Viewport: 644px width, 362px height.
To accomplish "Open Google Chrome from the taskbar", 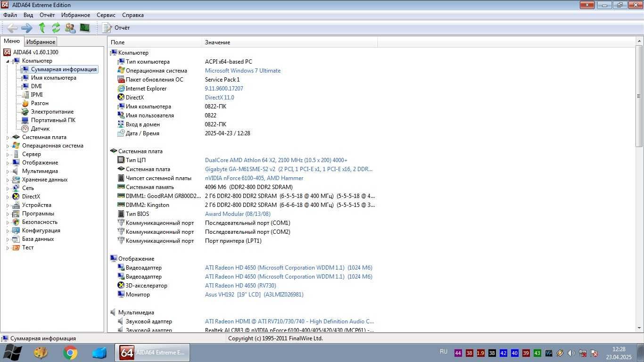I will [70, 353].
